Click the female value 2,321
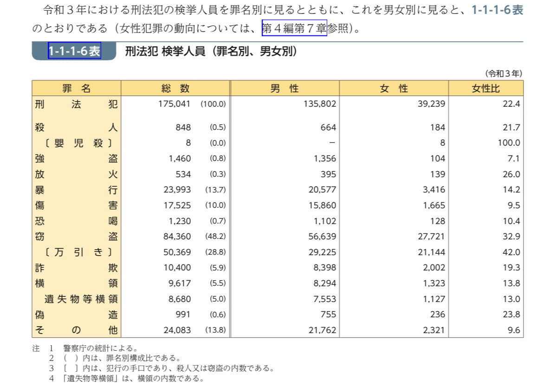 (433, 330)
